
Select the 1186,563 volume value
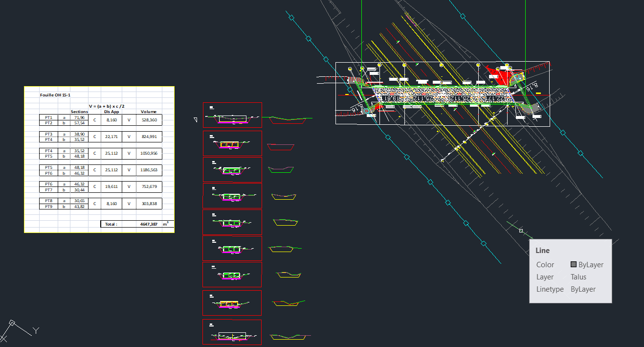149,170
